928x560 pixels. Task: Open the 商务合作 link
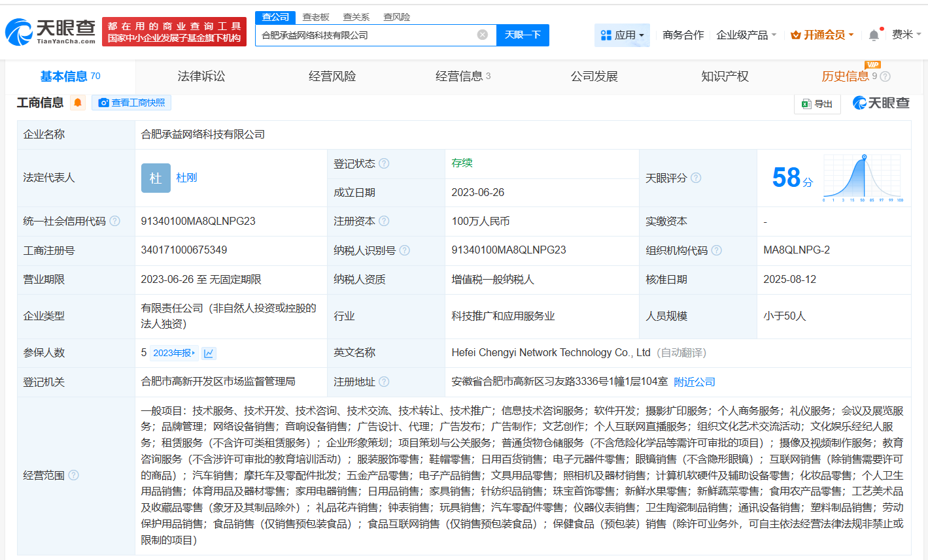click(x=683, y=35)
